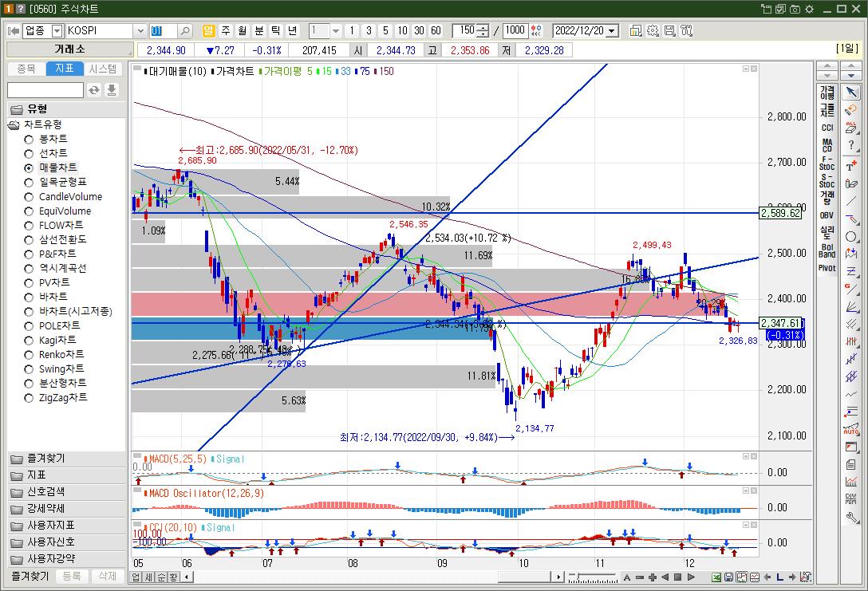Switch to the 종목 tab

click(26, 69)
